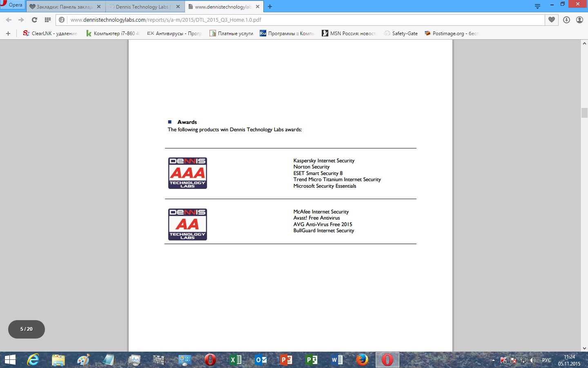
Task: Open Publisher from taskbar
Action: [x=312, y=360]
